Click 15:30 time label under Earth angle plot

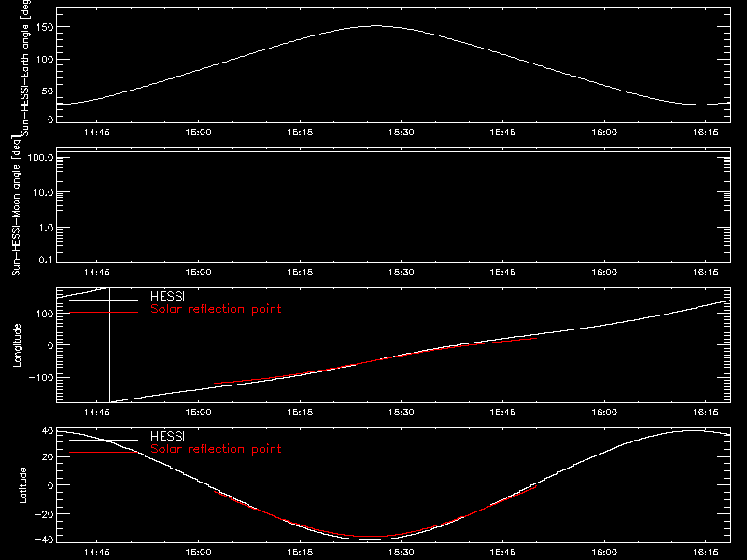402,133
